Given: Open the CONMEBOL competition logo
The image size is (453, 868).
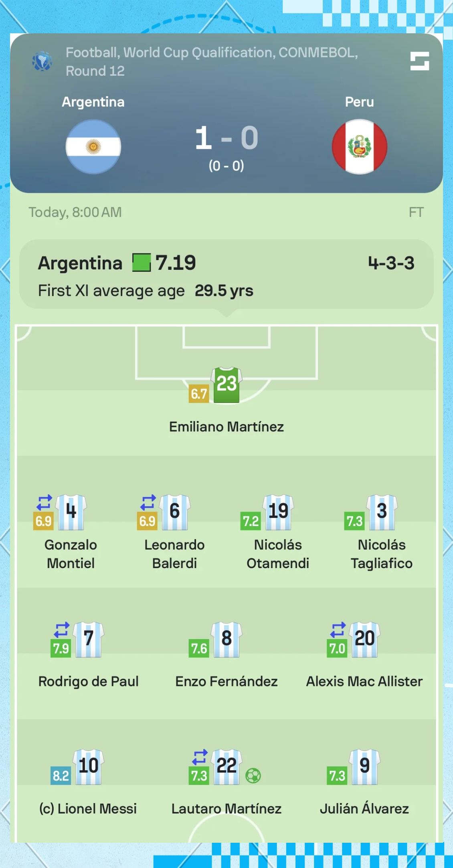Looking at the screenshot, I should pos(42,61).
